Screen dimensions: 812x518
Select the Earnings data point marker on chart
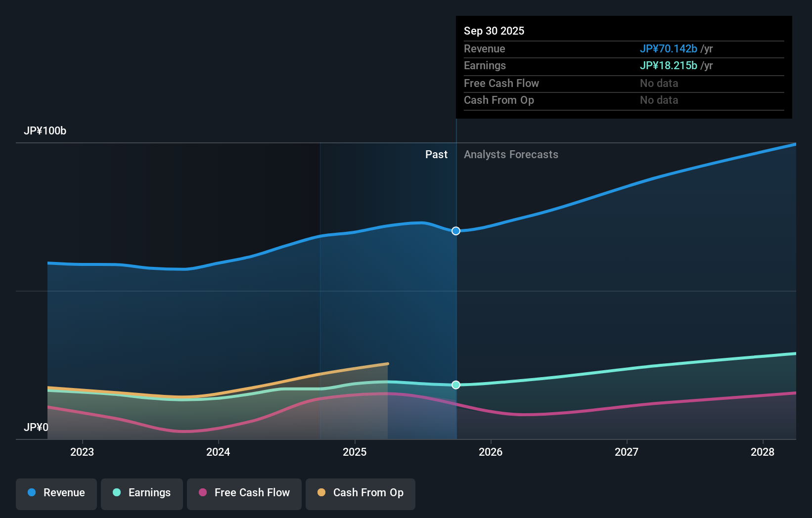coord(455,385)
